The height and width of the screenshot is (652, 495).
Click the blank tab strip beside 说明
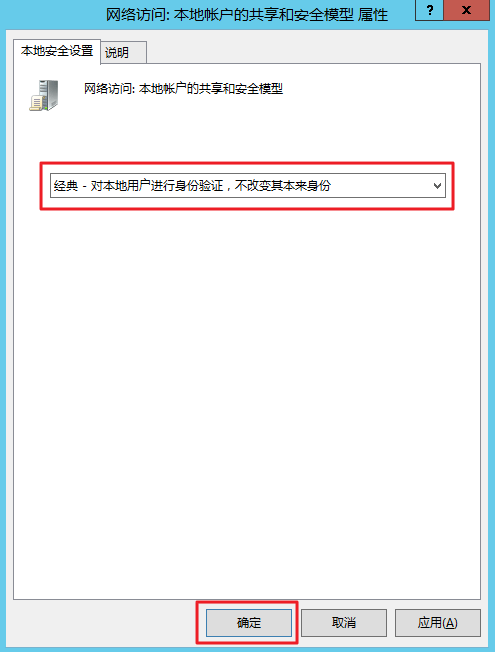313,52
